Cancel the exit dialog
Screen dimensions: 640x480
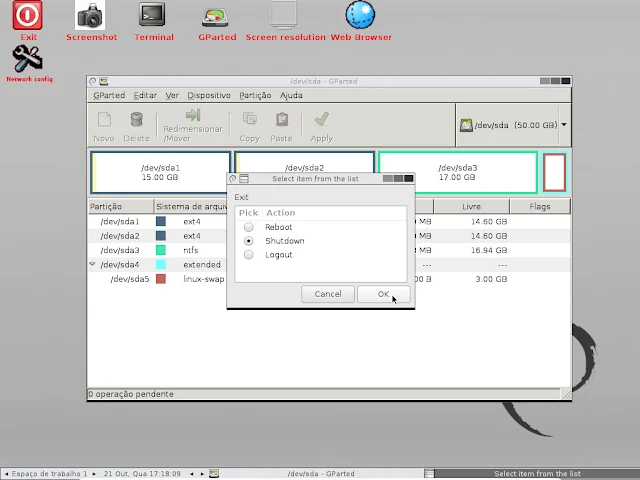pos(328,294)
